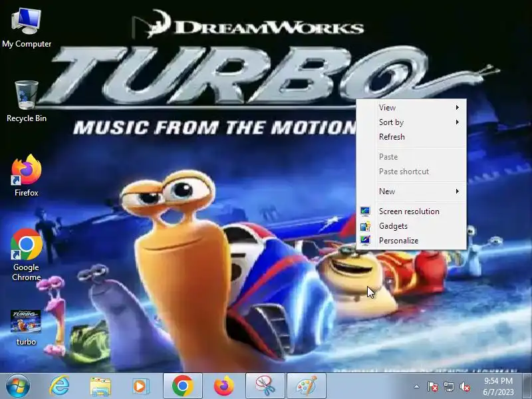Launch Internet Explorer from the taskbar
The image size is (532, 399).
[59, 386]
